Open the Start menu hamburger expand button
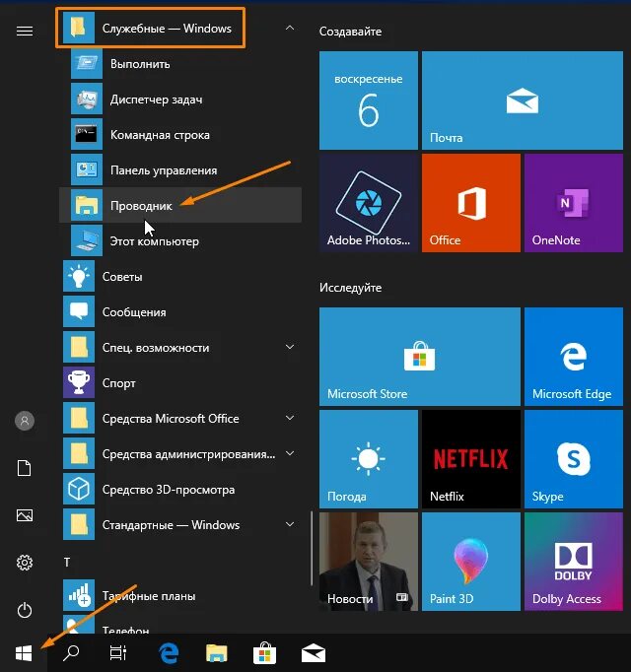Viewport: 631px width, 672px height. [25, 31]
